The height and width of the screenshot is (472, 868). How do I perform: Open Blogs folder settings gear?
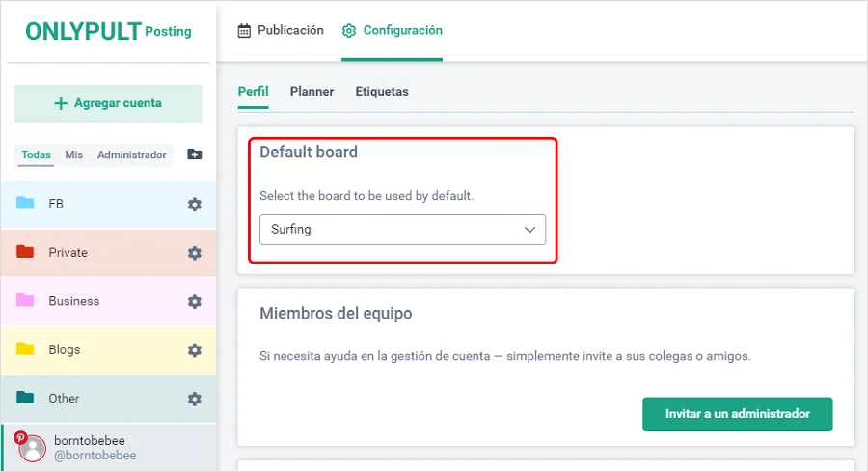click(x=195, y=349)
